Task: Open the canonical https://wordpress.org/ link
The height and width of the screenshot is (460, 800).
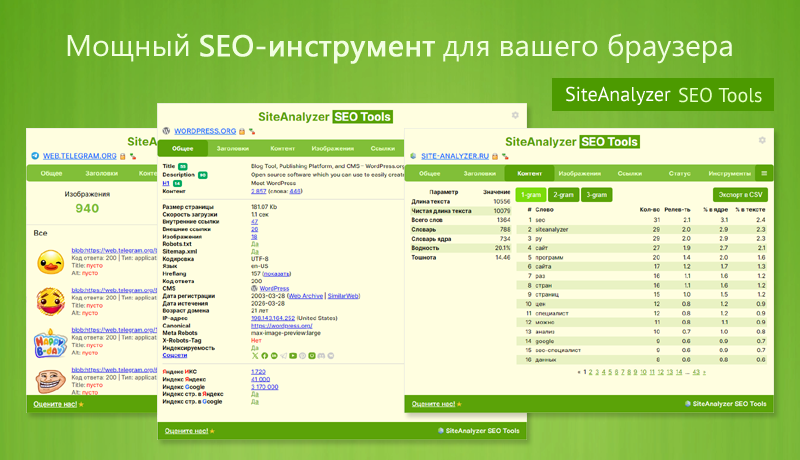Action: click(282, 326)
